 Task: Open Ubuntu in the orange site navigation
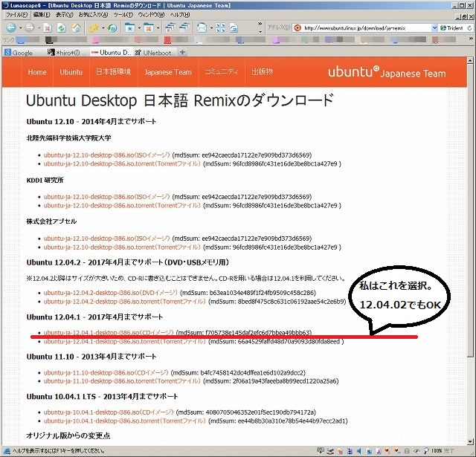point(71,72)
